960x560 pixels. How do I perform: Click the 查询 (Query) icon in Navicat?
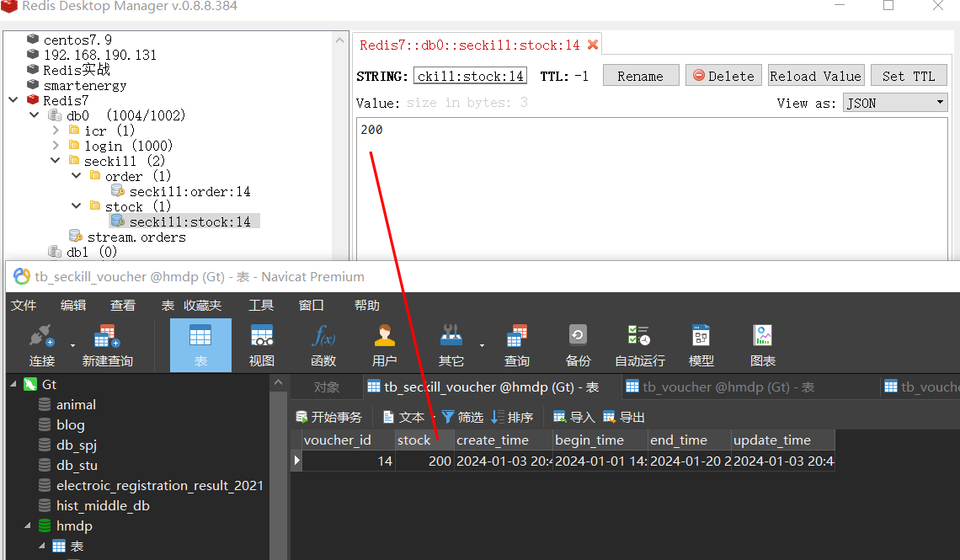[516, 344]
